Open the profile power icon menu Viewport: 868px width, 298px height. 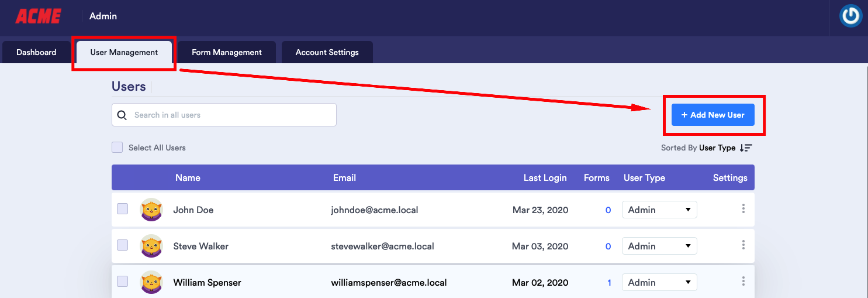850,16
